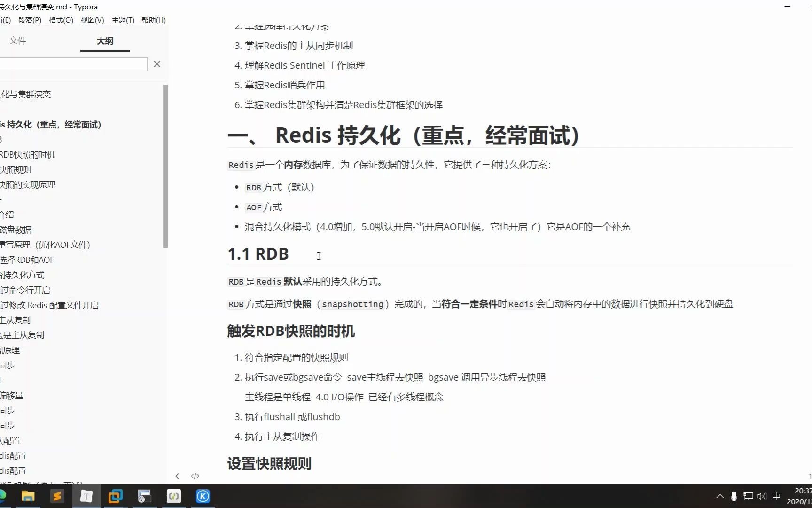
Task: Open the taskbar clock and date
Action: coord(799,496)
